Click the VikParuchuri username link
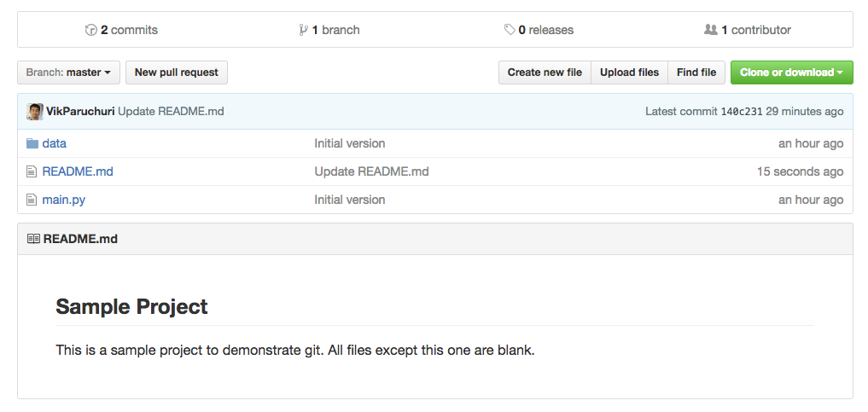The height and width of the screenshot is (412, 868). tap(80, 112)
